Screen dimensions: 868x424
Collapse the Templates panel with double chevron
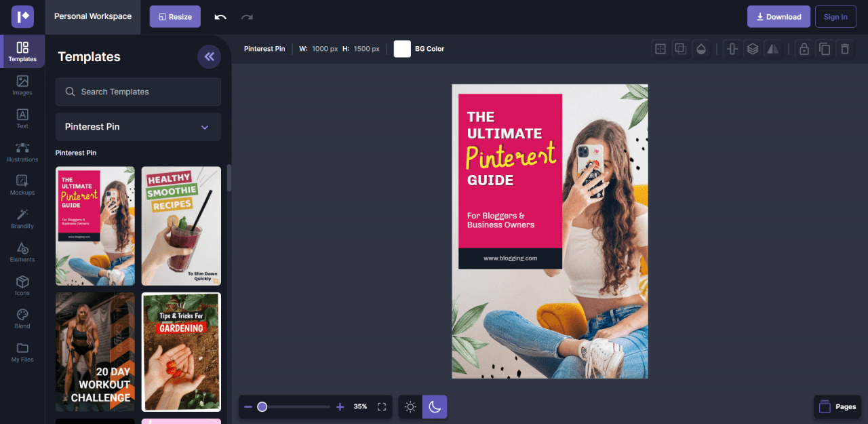[x=209, y=57]
